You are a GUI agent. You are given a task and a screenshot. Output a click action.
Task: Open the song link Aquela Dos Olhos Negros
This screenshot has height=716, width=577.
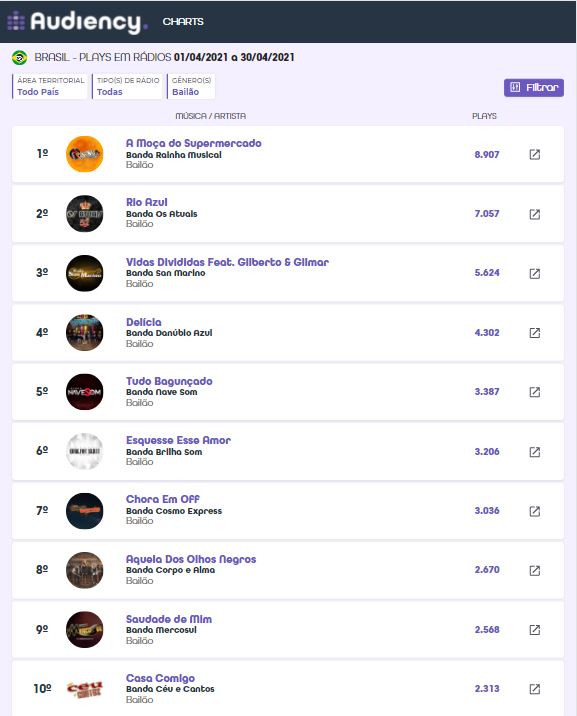pyautogui.click(x=191, y=559)
